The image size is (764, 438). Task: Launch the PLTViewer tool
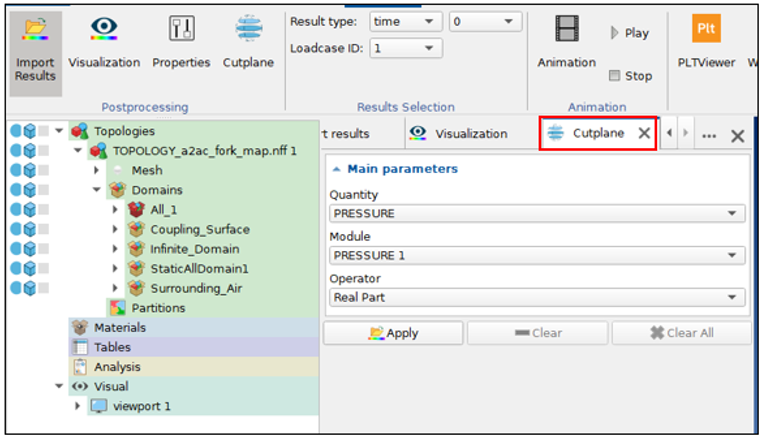click(x=706, y=42)
